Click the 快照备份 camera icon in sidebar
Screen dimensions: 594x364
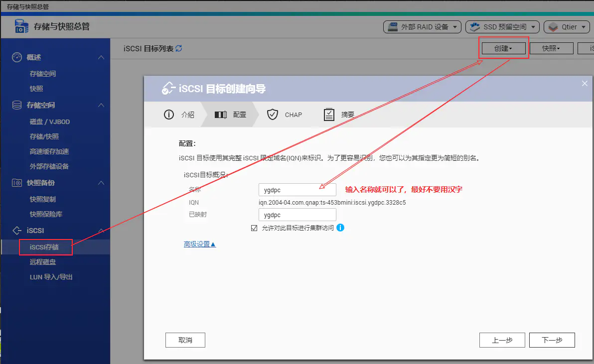tap(17, 183)
